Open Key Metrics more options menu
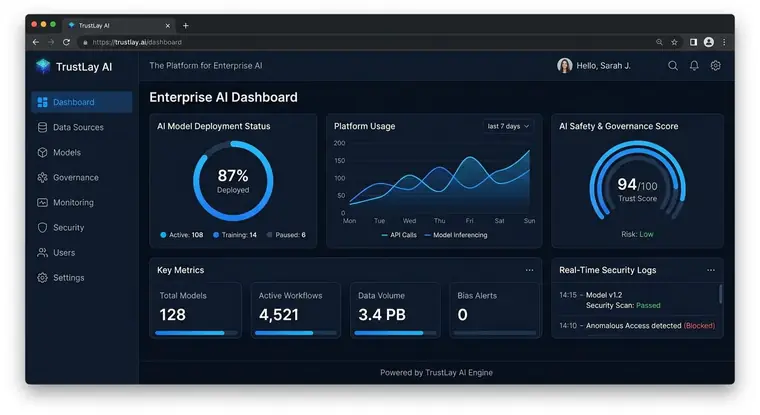 pyautogui.click(x=529, y=270)
